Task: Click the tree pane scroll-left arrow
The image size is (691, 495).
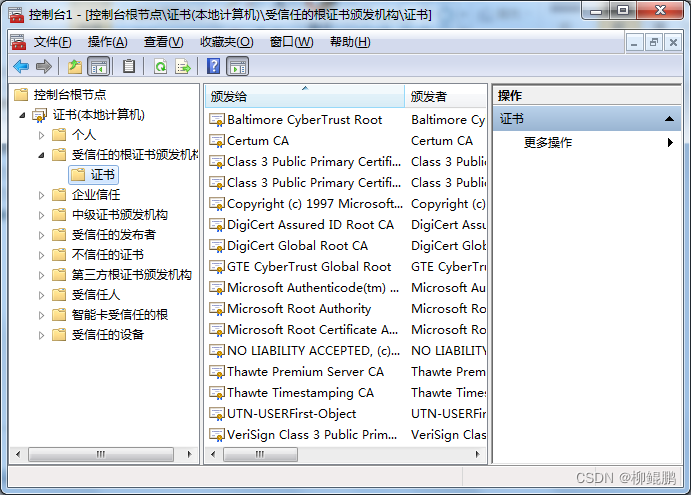Action: pos(18,454)
